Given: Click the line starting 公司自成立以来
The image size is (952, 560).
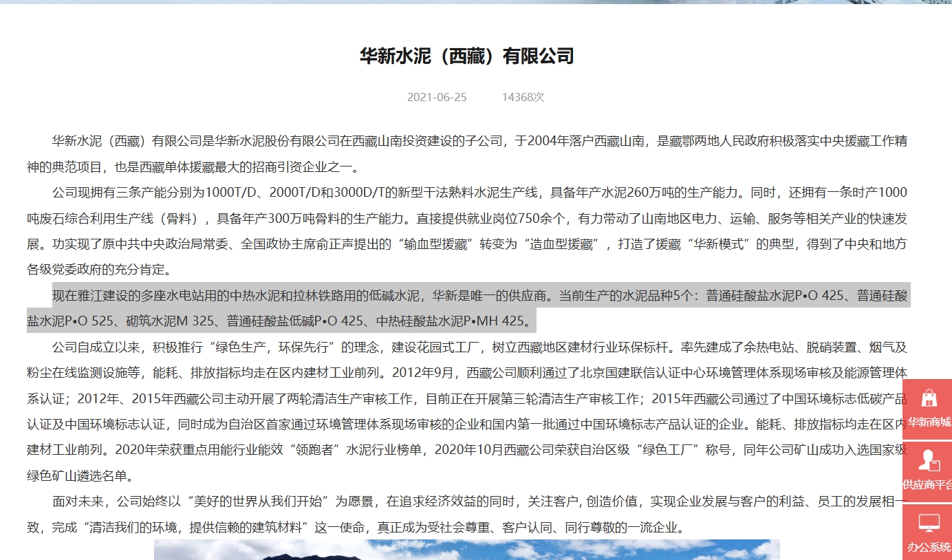Looking at the screenshot, I should tap(479, 347).
